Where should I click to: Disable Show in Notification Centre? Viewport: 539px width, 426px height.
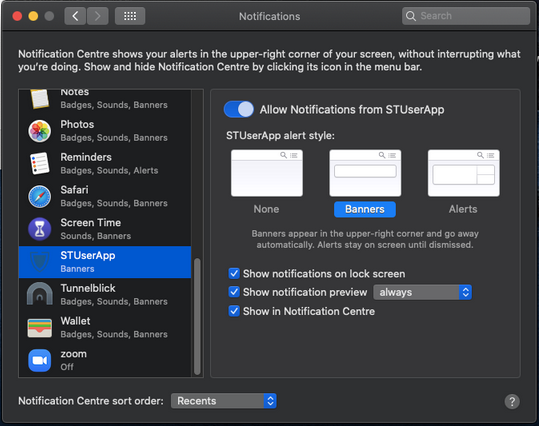point(234,311)
